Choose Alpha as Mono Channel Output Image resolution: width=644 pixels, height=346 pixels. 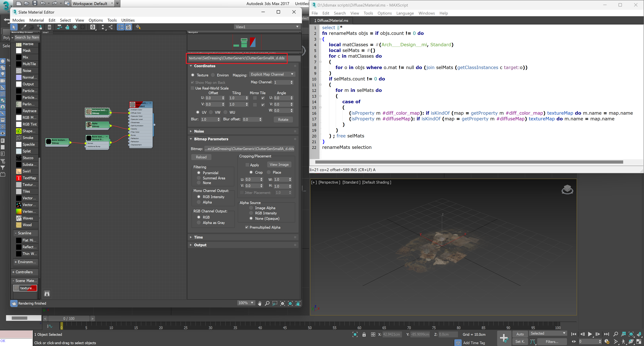(199, 202)
